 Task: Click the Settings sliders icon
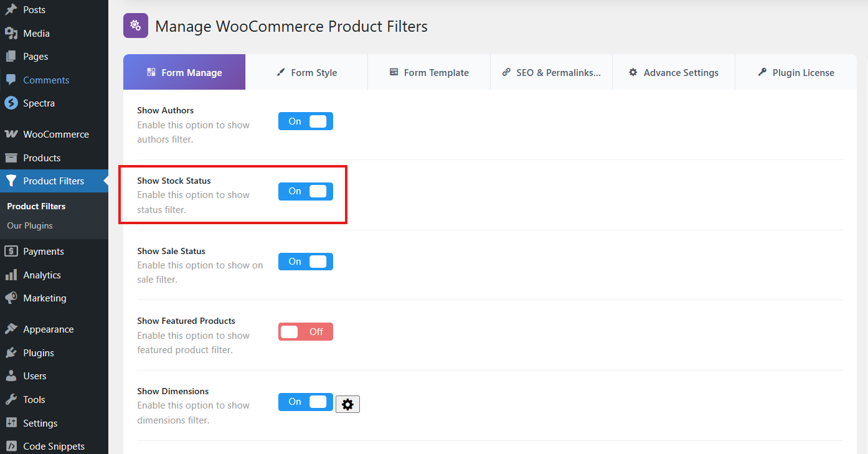coord(11,423)
